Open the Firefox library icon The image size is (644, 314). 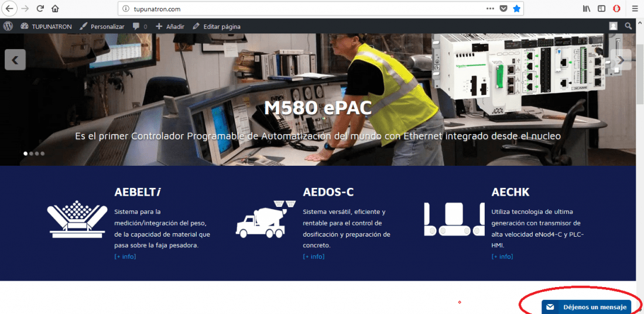point(587,9)
